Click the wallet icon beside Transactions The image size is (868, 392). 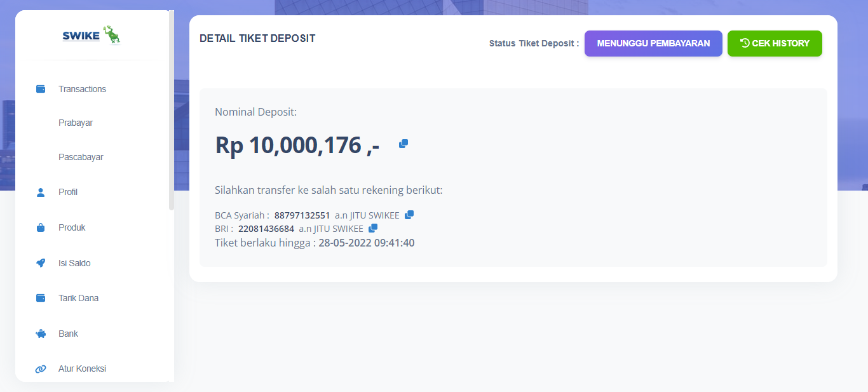click(x=41, y=89)
